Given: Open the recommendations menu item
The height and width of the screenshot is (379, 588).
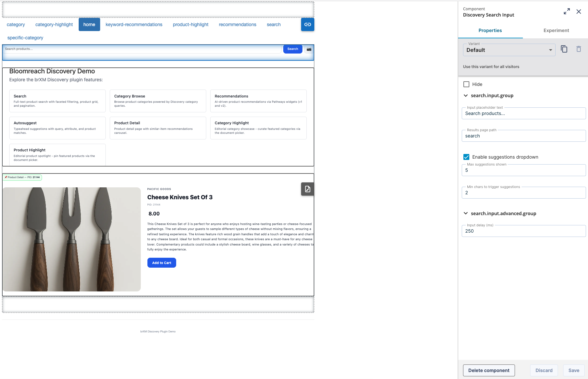Looking at the screenshot, I should coord(238,24).
